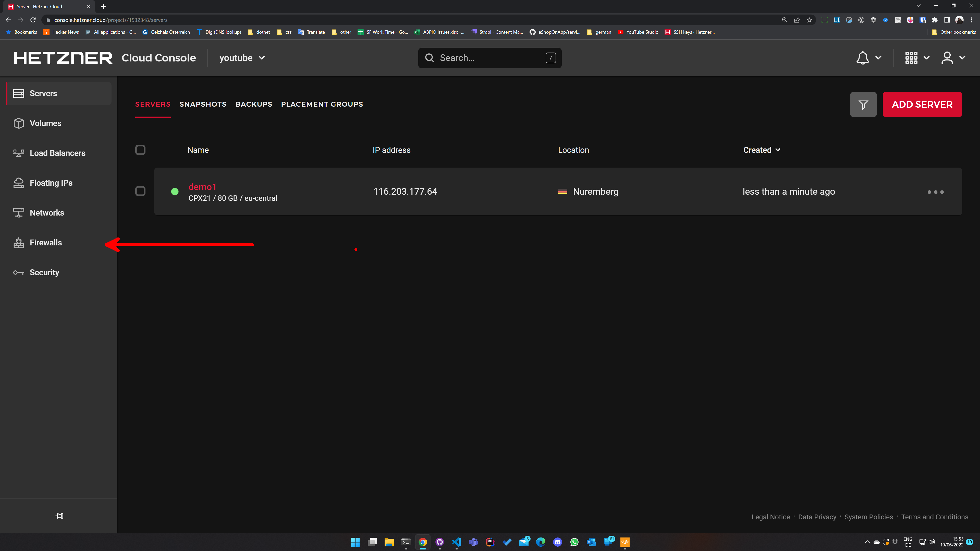Viewport: 980px width, 551px height.
Task: Expand the youtube project dropdown
Action: (x=242, y=58)
